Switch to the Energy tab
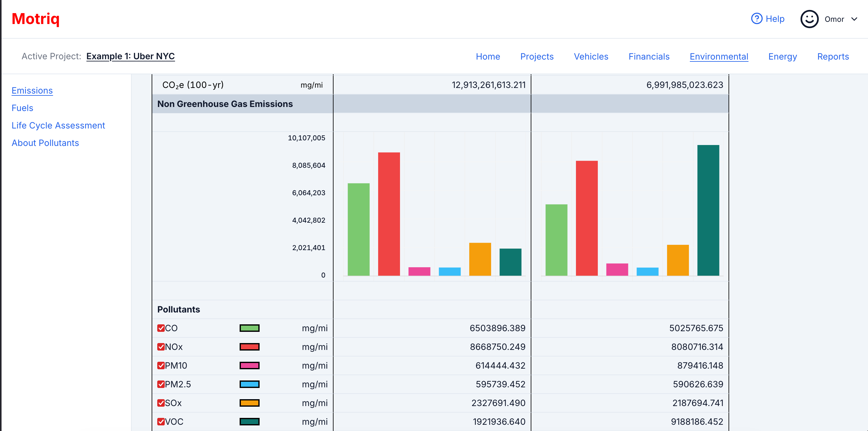Viewport: 868px width, 431px height. [783, 56]
